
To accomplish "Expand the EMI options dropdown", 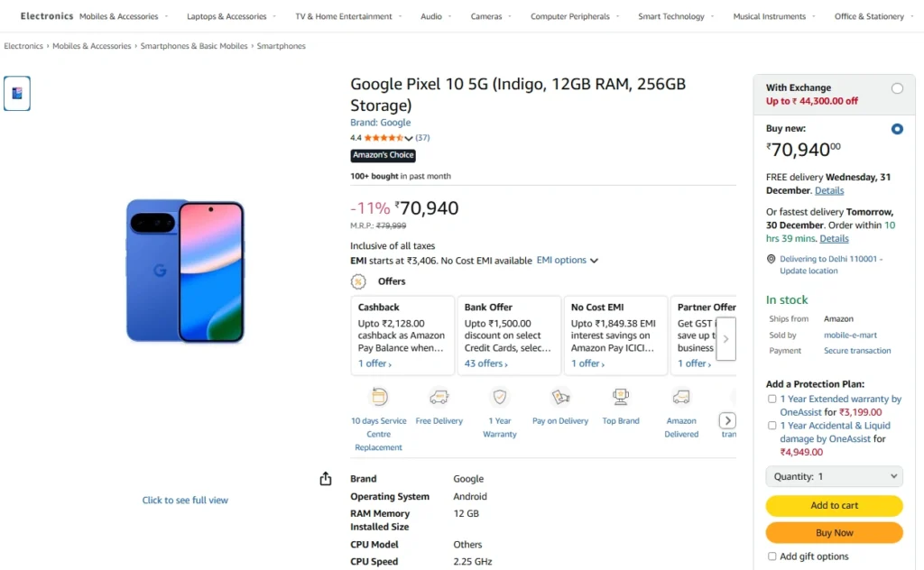I will point(568,261).
